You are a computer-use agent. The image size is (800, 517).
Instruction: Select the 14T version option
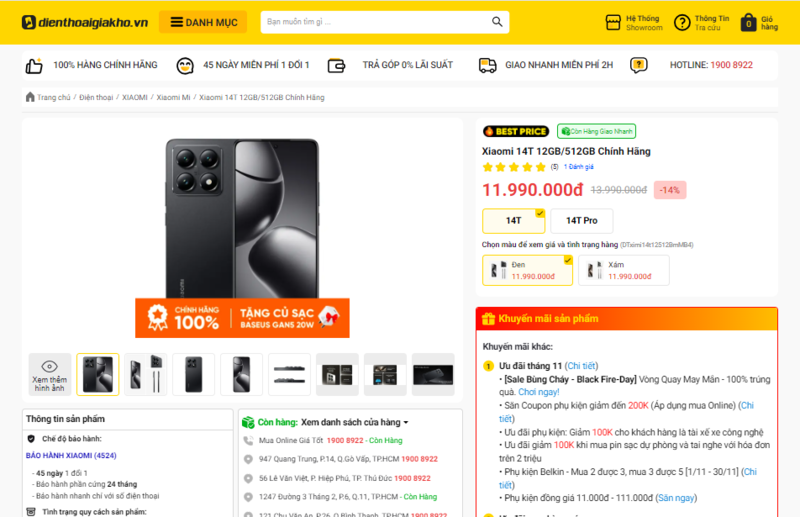tap(514, 220)
